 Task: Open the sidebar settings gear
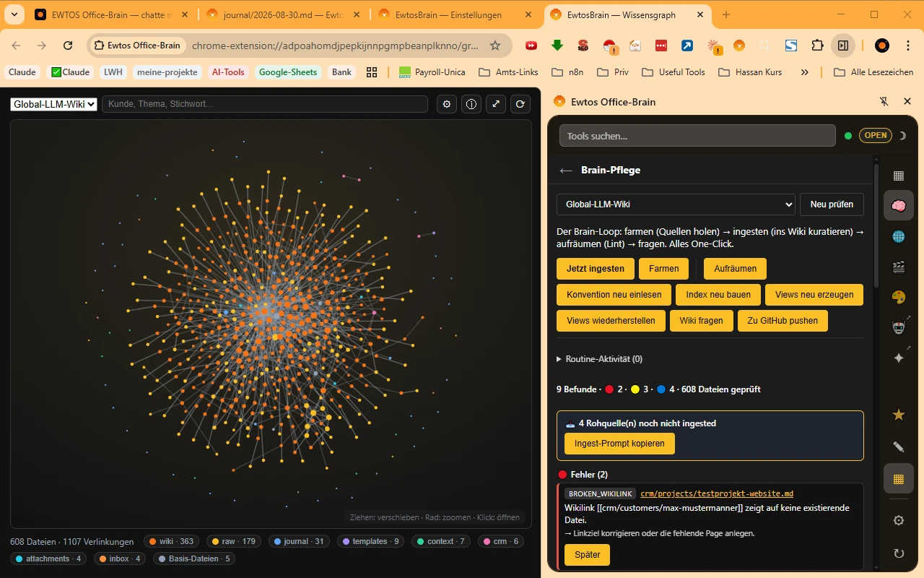point(899,520)
